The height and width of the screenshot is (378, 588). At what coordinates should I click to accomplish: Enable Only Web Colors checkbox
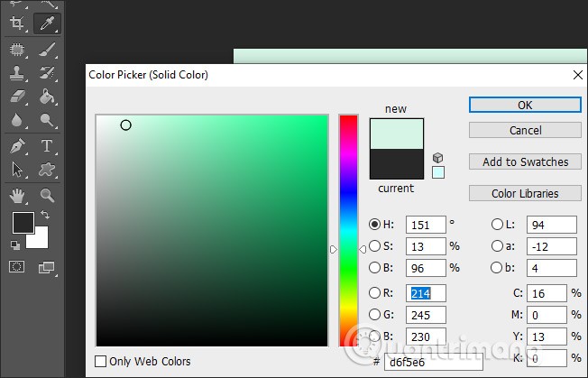[101, 362]
